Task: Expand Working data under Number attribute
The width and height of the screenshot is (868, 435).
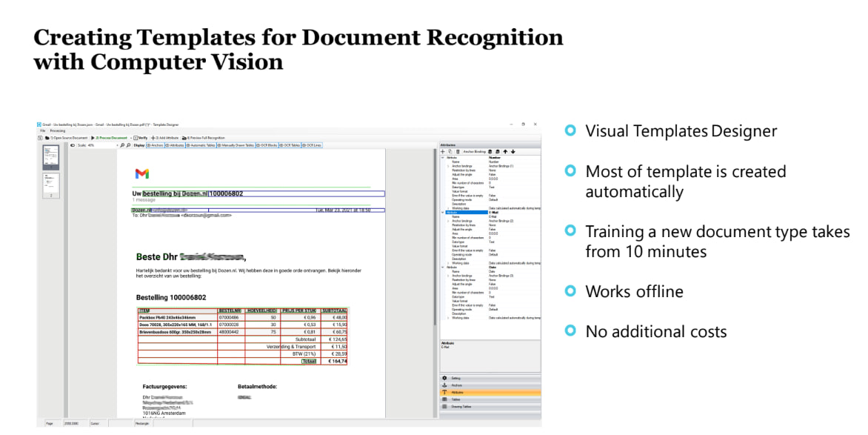Action: (x=448, y=208)
